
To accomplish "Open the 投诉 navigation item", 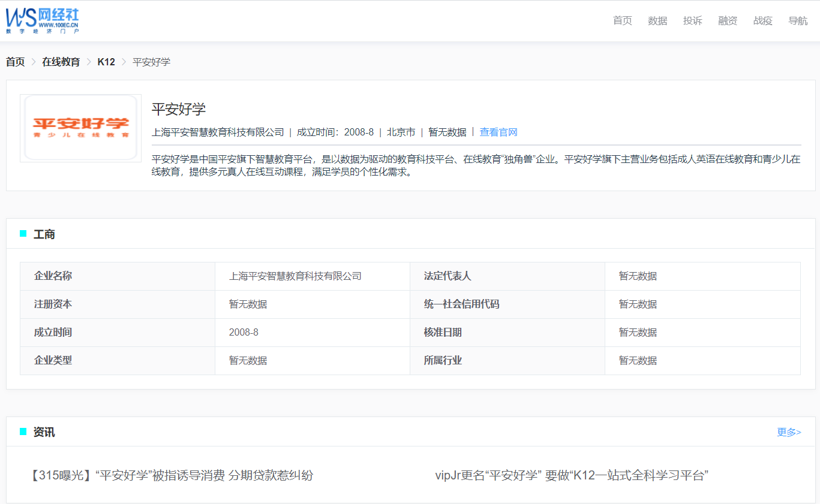I will click(692, 21).
